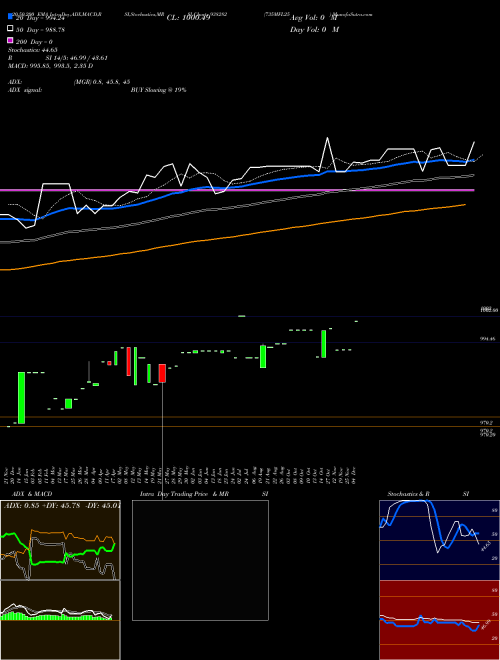Click the 'Stochastics & R' panel title

(x=409, y=494)
